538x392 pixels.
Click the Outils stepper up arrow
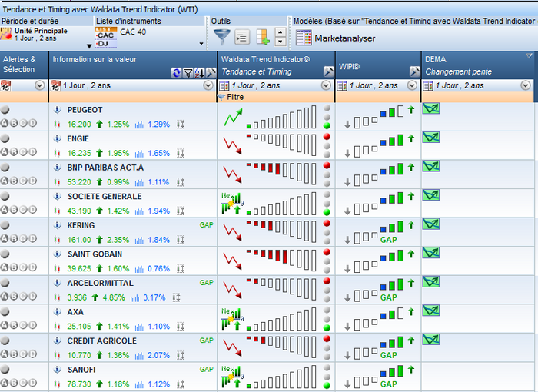click(280, 32)
